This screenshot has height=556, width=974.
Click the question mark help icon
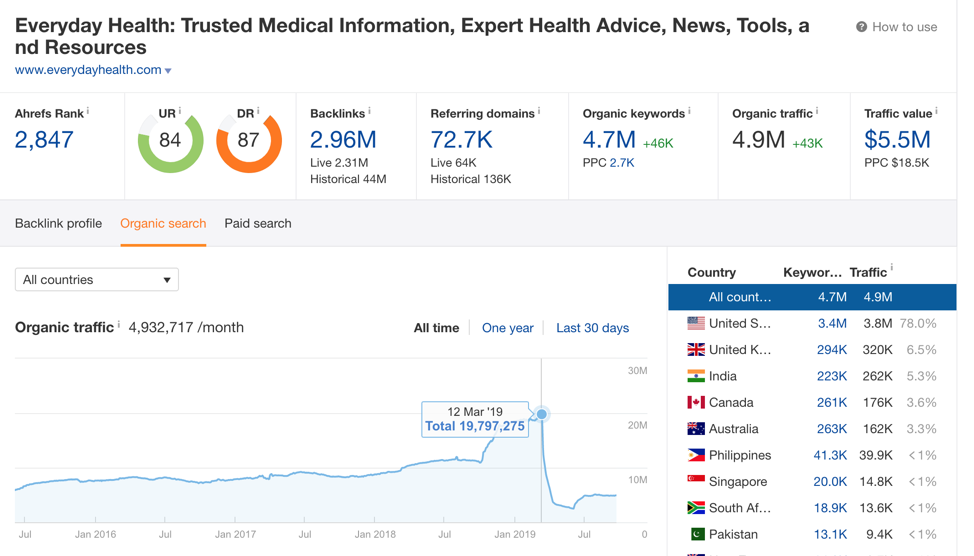[x=862, y=27]
